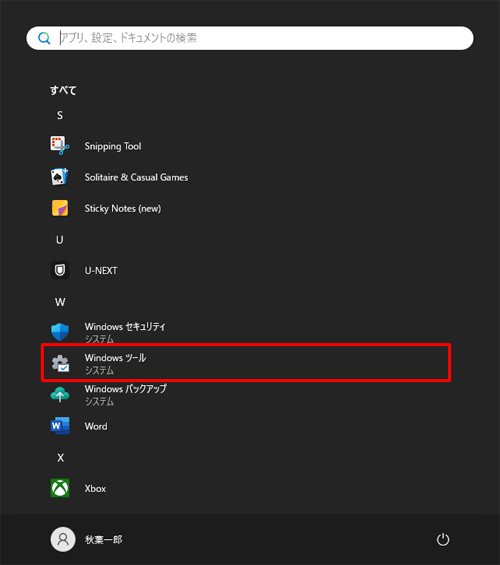This screenshot has height=565, width=500.
Task: Launch the Xbox app icon
Action: [x=60, y=488]
